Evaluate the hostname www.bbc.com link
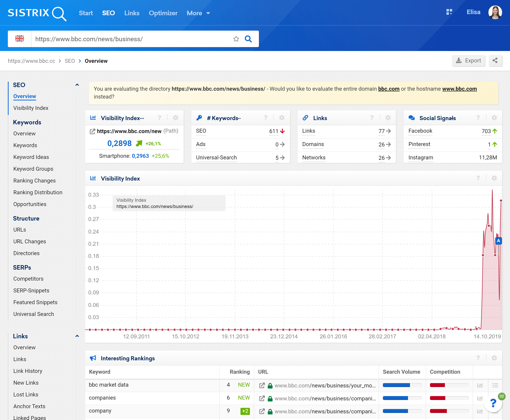Screen dimensions: 510x420 tap(459, 89)
